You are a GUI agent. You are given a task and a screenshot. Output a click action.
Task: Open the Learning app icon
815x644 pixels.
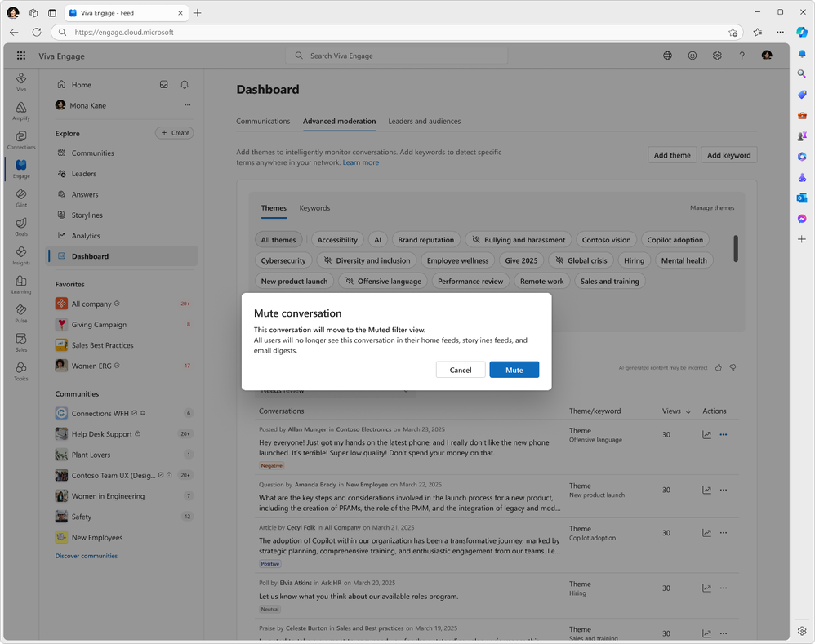(20, 284)
